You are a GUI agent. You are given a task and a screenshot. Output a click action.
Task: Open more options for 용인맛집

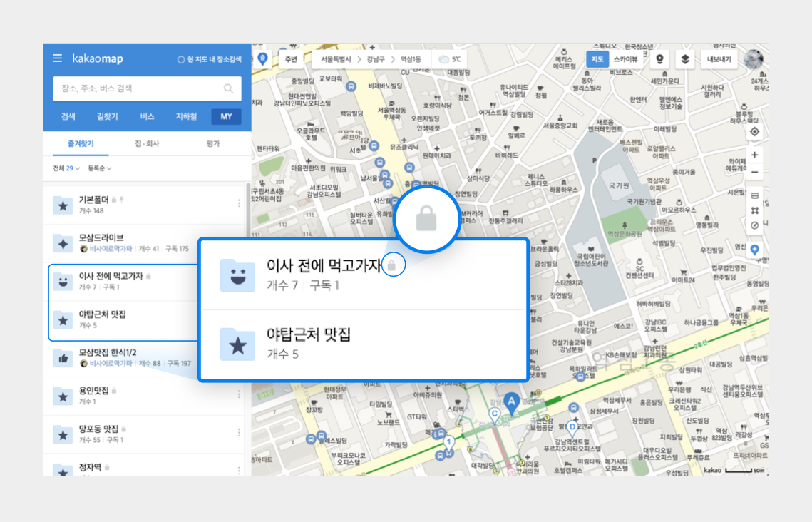click(239, 394)
